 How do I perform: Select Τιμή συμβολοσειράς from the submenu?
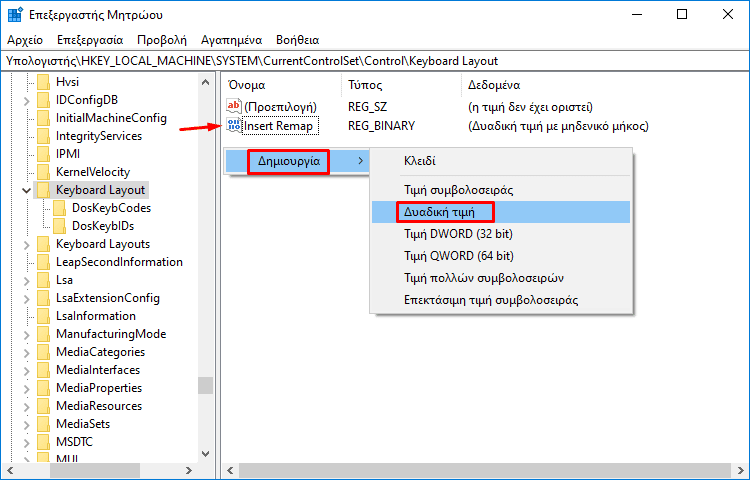tap(501, 190)
